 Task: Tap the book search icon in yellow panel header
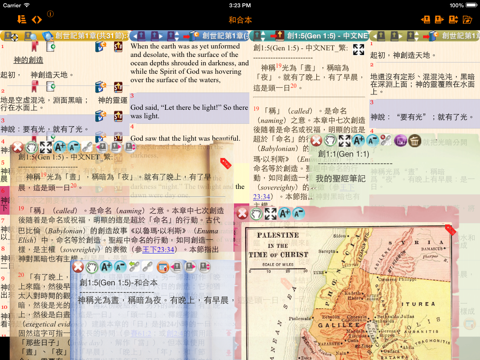pos(31,36)
